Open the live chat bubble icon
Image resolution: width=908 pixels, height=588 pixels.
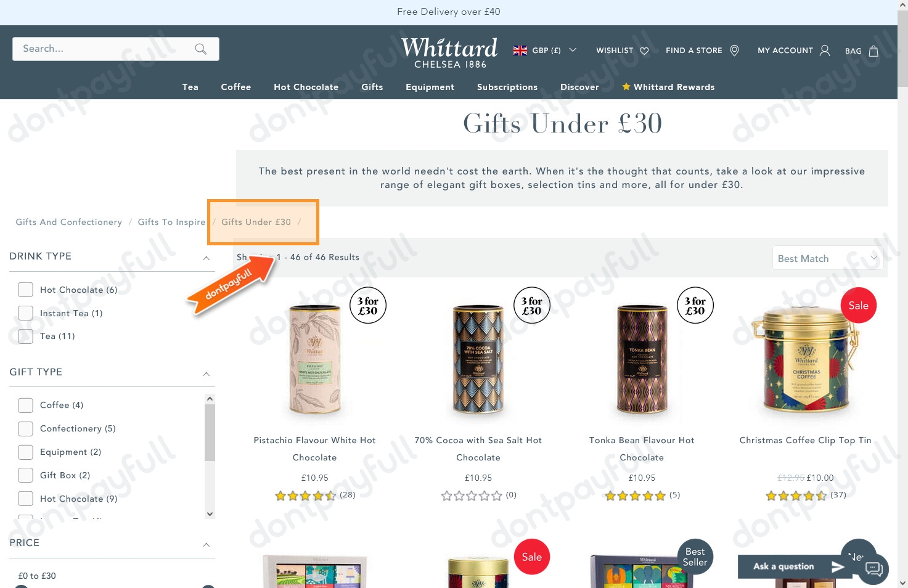pyautogui.click(x=873, y=568)
